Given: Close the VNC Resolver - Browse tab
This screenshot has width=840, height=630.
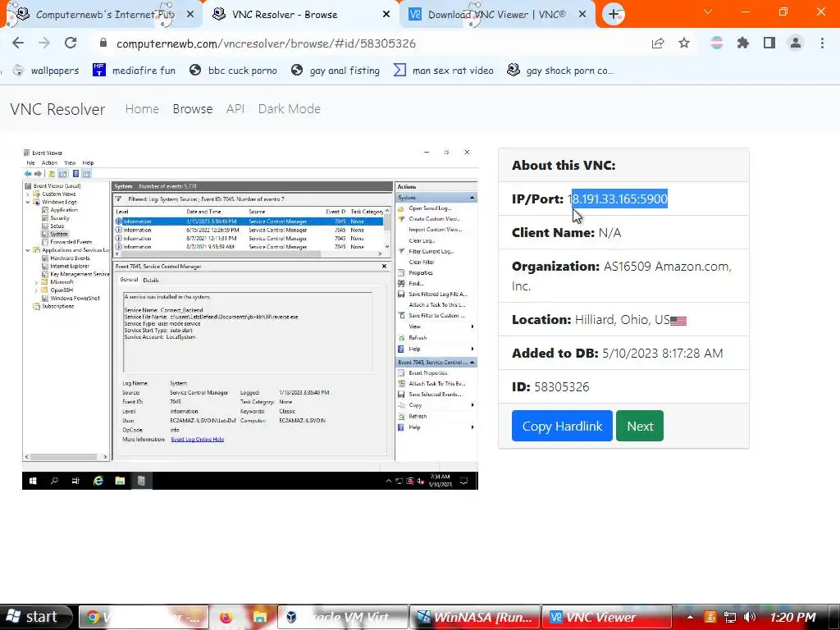Looking at the screenshot, I should [x=386, y=15].
